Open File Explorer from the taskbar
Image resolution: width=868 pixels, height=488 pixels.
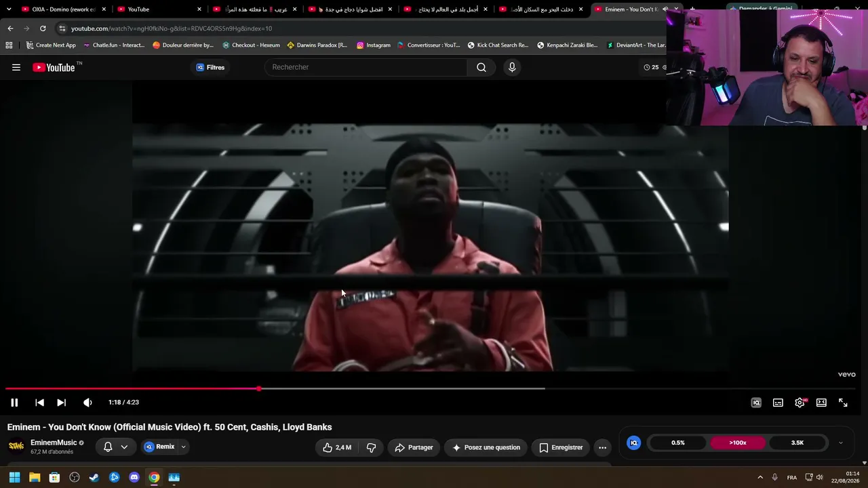(35, 477)
